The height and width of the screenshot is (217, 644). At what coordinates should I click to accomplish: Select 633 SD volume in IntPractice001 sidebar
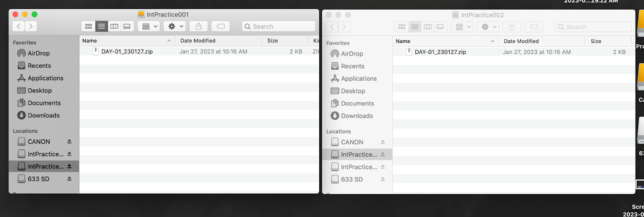[x=38, y=179]
